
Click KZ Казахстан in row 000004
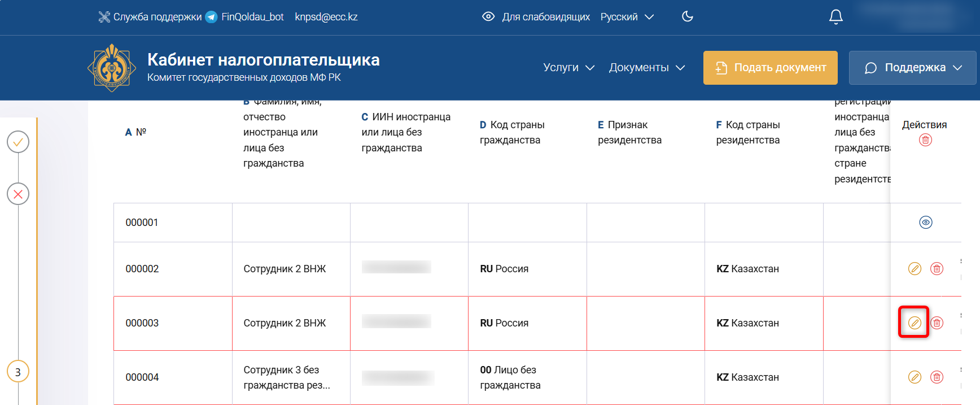click(747, 377)
